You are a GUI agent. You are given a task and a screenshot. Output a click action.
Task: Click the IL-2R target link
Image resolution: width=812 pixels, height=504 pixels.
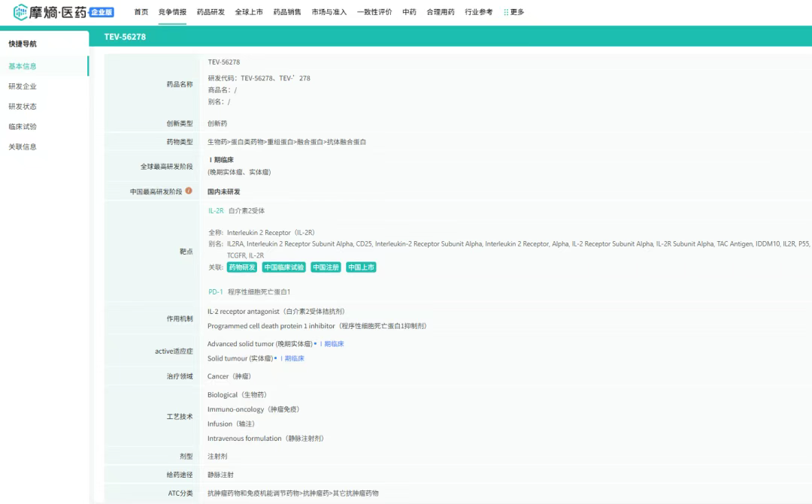216,210
